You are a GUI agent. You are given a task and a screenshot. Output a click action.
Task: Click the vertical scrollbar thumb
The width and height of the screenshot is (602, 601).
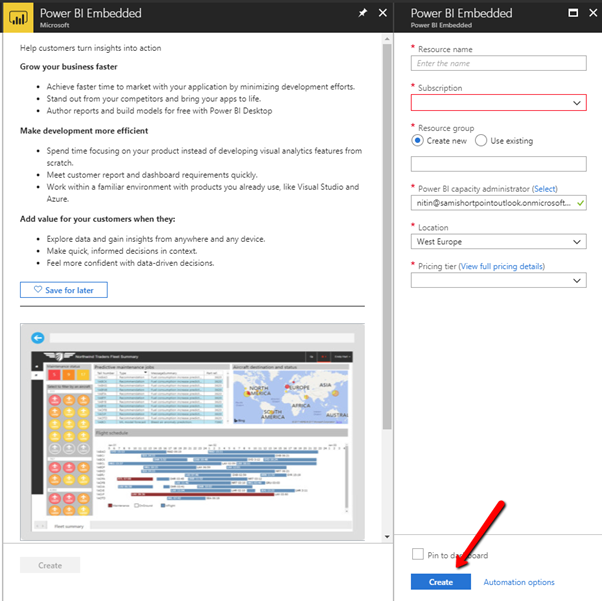click(387, 236)
